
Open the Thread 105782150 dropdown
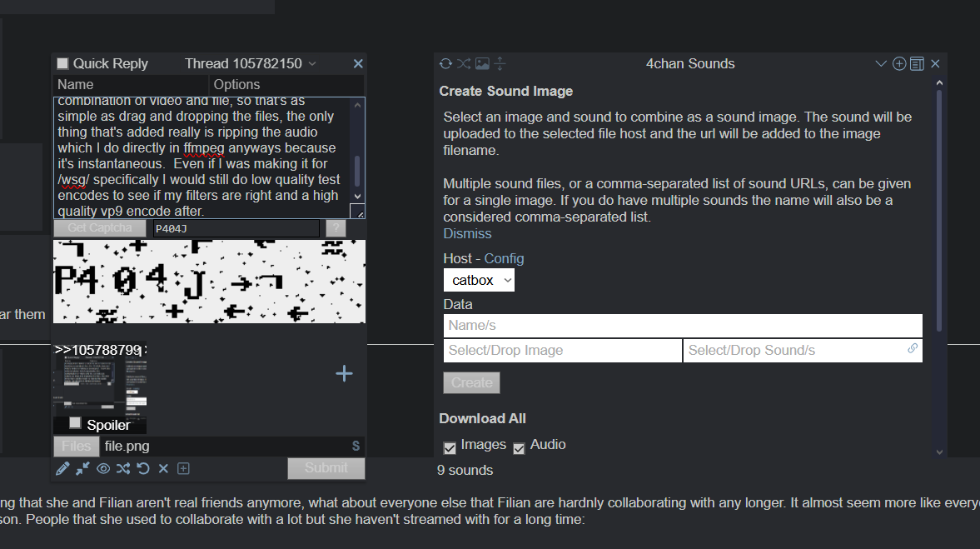point(250,64)
